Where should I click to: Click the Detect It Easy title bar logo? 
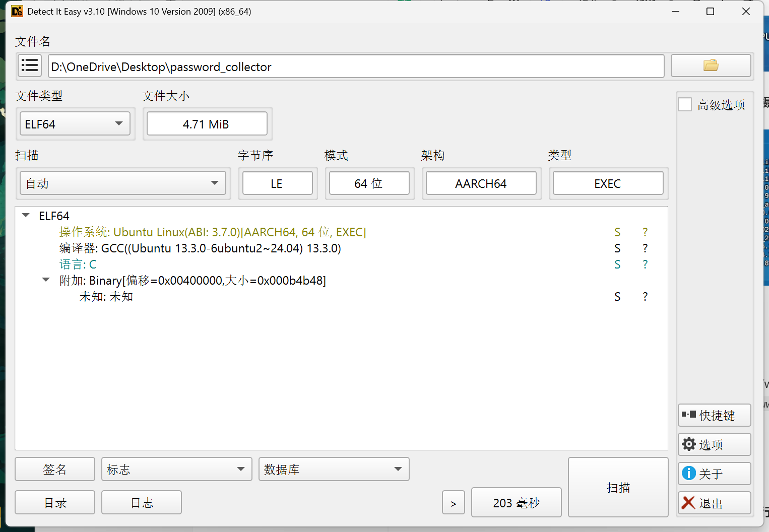click(17, 11)
